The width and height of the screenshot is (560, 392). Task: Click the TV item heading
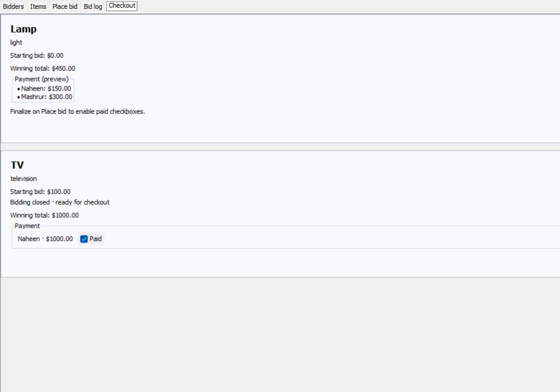point(17,165)
